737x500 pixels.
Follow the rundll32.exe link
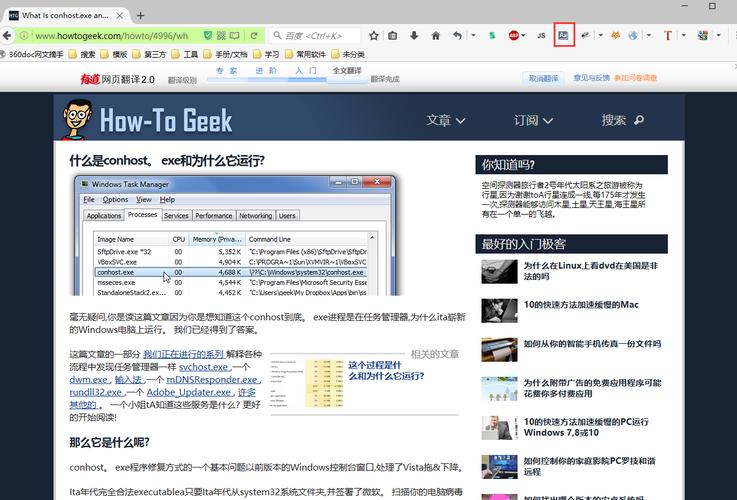(x=96, y=392)
